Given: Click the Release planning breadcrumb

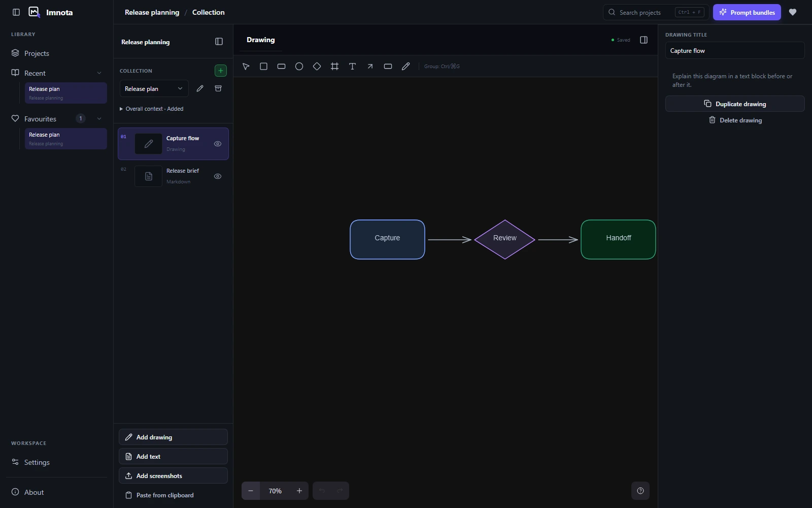Looking at the screenshot, I should click(152, 12).
